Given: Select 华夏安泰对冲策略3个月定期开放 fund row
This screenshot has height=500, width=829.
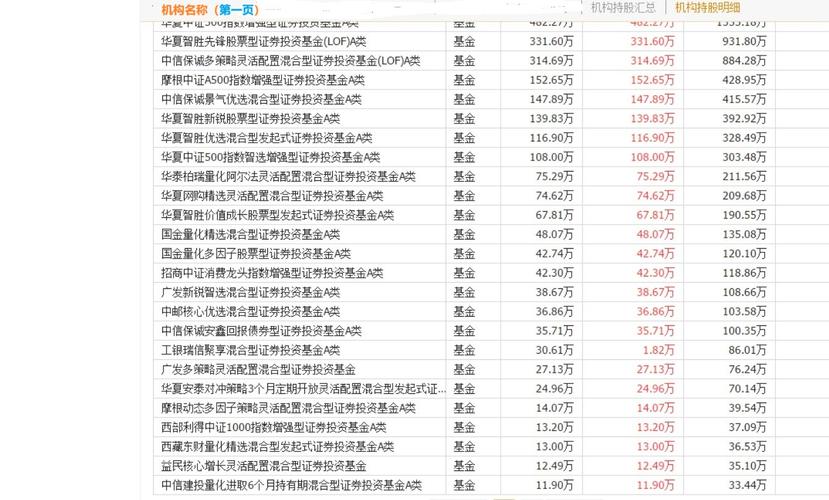Looking at the screenshot, I should (303, 389).
